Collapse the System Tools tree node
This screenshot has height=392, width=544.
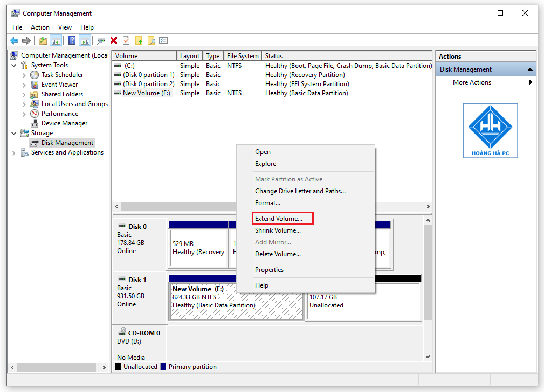pyautogui.click(x=13, y=65)
